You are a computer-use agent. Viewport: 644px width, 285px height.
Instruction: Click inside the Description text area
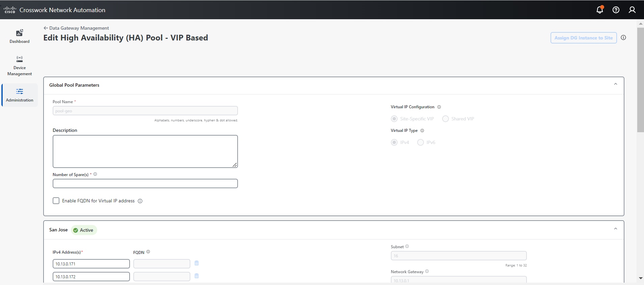point(145,151)
